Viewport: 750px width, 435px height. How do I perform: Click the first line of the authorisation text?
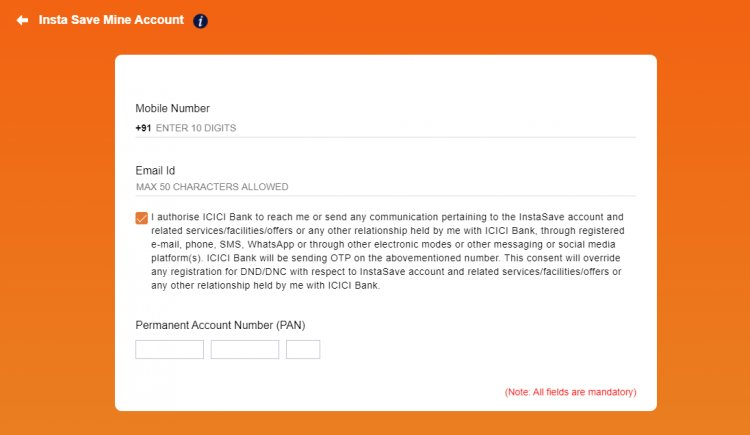pos(387,217)
